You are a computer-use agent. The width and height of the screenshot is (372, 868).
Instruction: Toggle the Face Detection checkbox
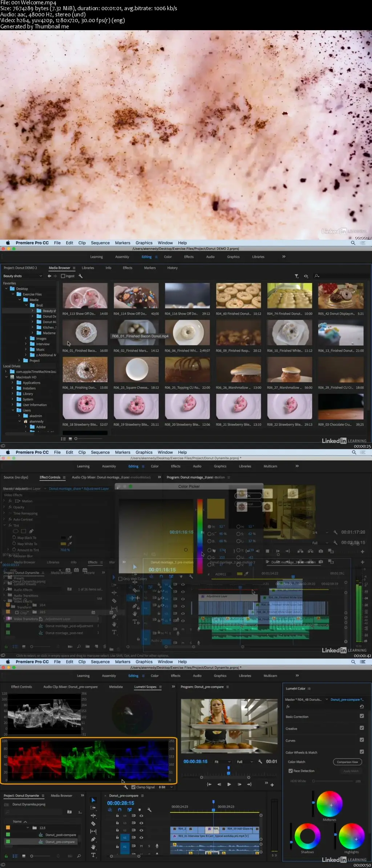pos(291,771)
